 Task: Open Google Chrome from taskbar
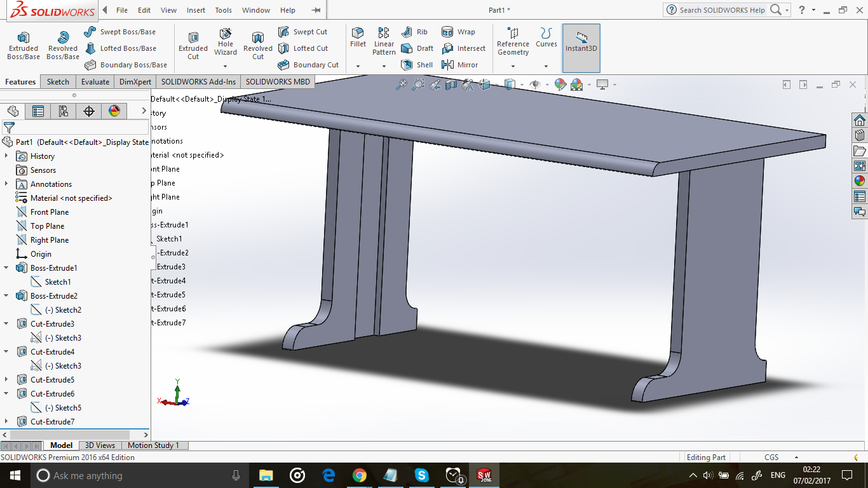point(360,475)
